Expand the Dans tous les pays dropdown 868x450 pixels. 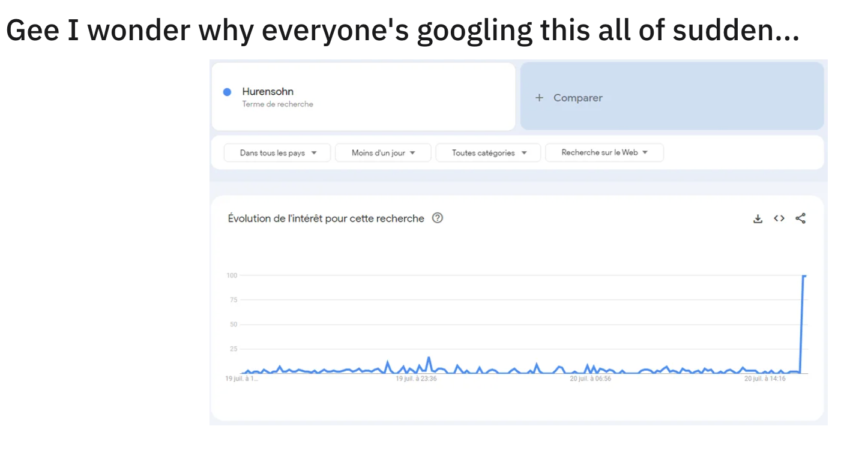277,153
